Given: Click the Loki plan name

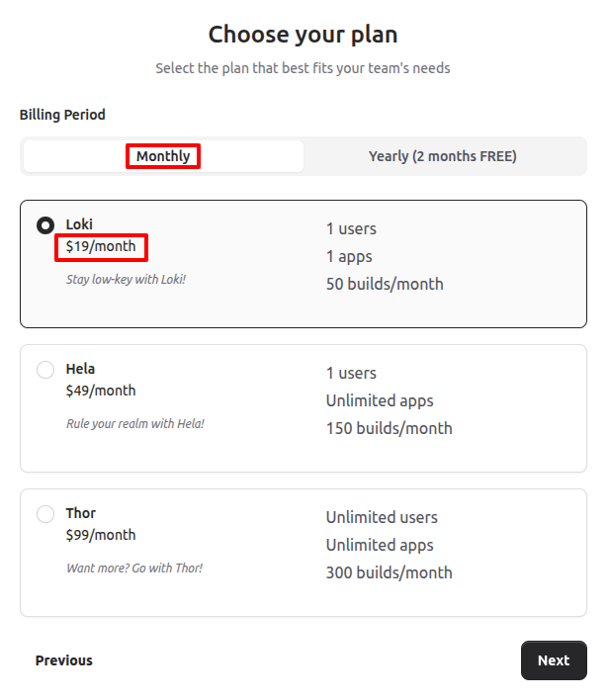Looking at the screenshot, I should [79, 224].
